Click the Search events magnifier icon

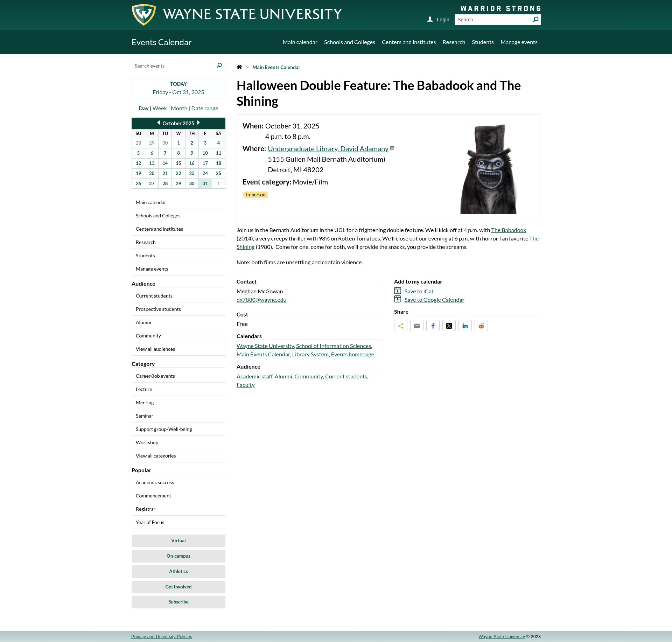point(219,65)
